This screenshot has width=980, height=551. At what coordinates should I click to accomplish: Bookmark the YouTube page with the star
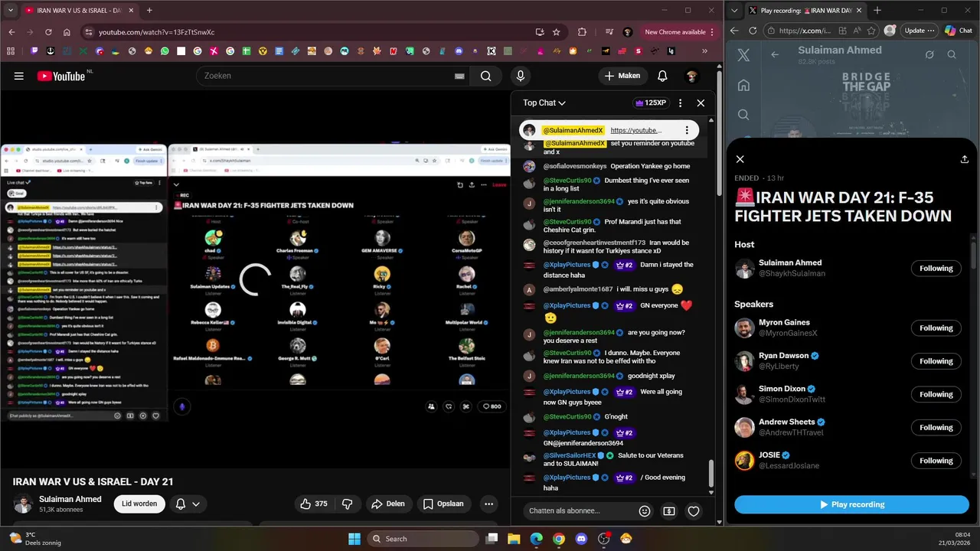coord(556,32)
